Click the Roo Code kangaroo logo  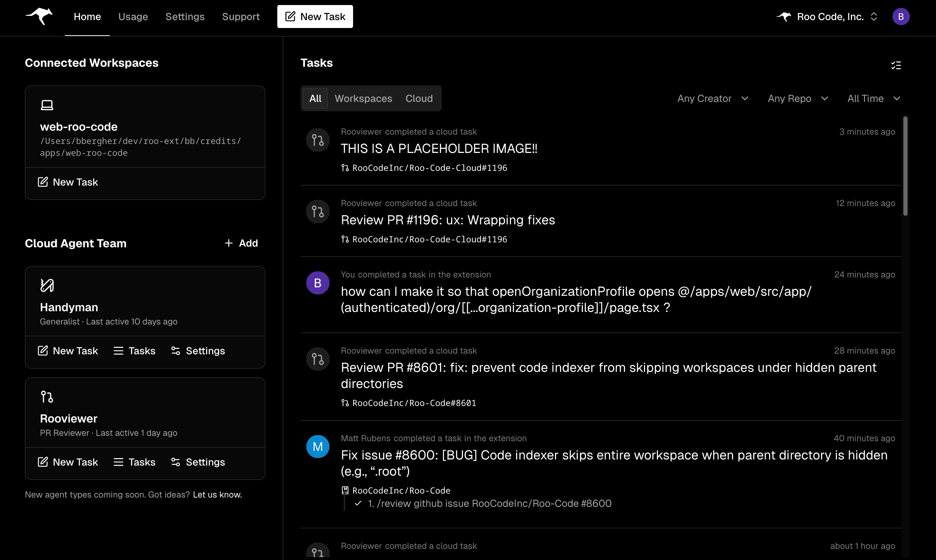coord(39,16)
